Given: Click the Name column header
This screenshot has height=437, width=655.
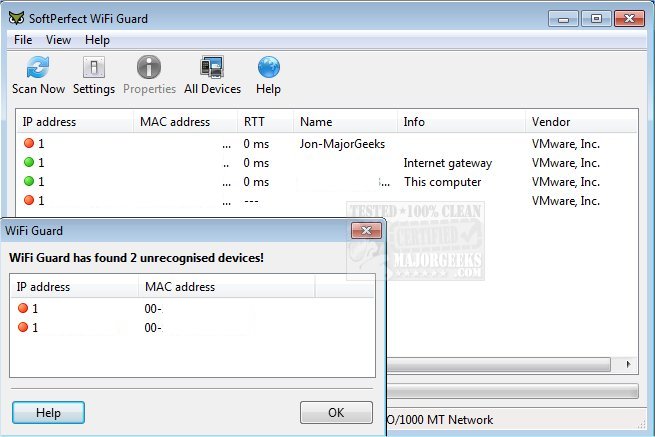Looking at the screenshot, I should pyautogui.click(x=316, y=122).
